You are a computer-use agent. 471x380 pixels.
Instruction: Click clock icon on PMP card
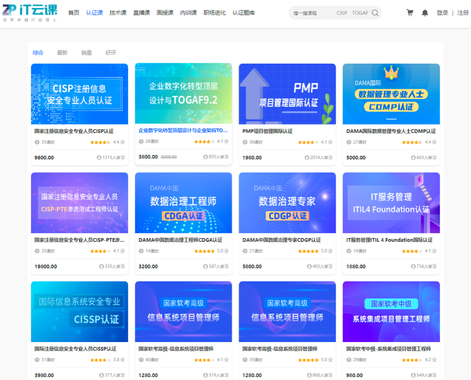(245, 142)
